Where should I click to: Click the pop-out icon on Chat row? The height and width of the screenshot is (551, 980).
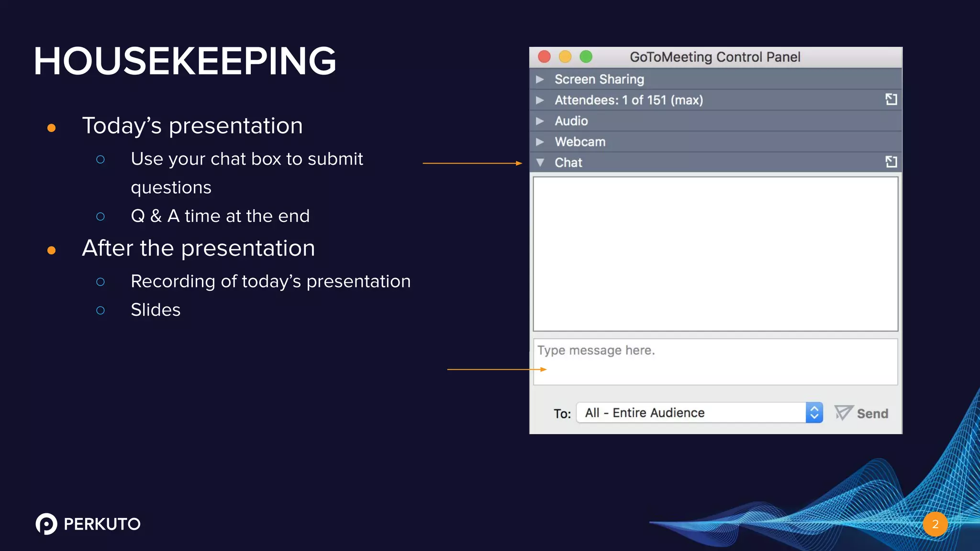coord(891,162)
